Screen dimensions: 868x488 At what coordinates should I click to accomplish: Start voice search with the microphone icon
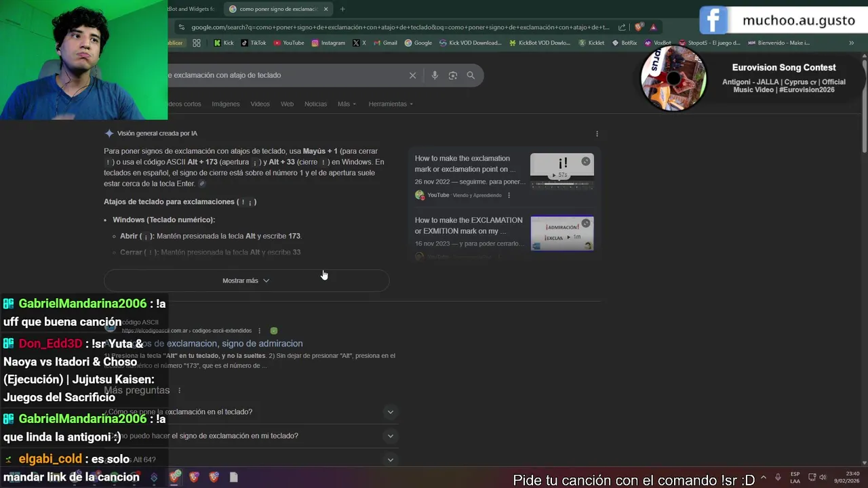[435, 75]
